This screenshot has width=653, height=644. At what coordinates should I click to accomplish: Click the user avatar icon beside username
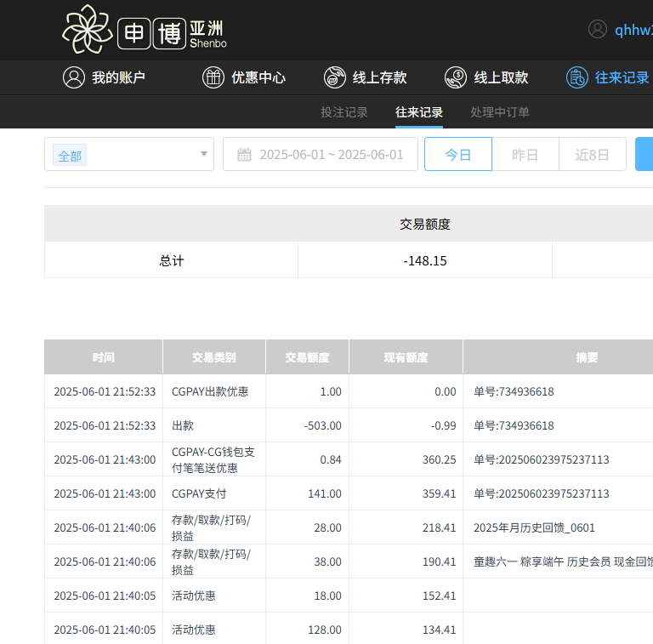click(x=598, y=30)
